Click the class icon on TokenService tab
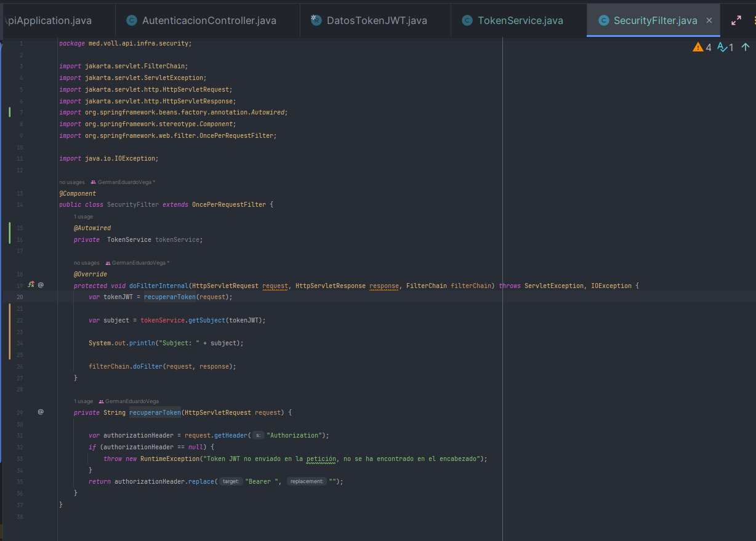 [x=467, y=20]
